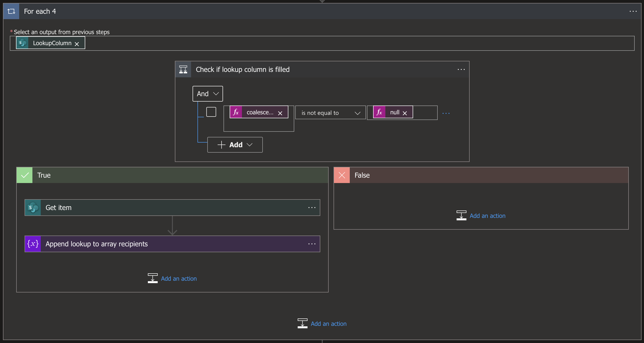Click the coalesce expression fx icon

(236, 112)
